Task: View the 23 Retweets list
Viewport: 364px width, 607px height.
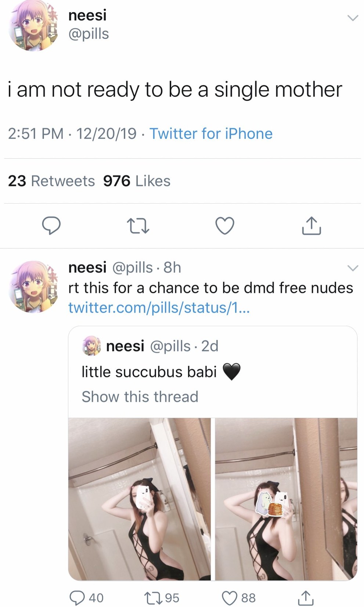Action: 51,181
